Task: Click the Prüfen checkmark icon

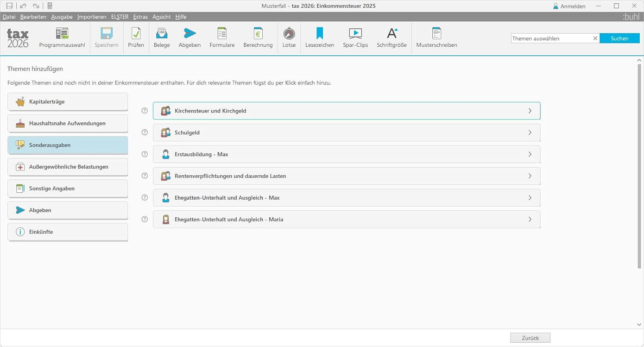Action: click(x=136, y=34)
